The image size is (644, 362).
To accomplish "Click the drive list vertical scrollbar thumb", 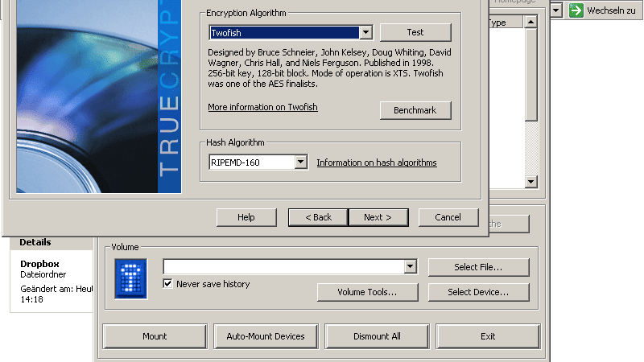I will click(x=530, y=75).
